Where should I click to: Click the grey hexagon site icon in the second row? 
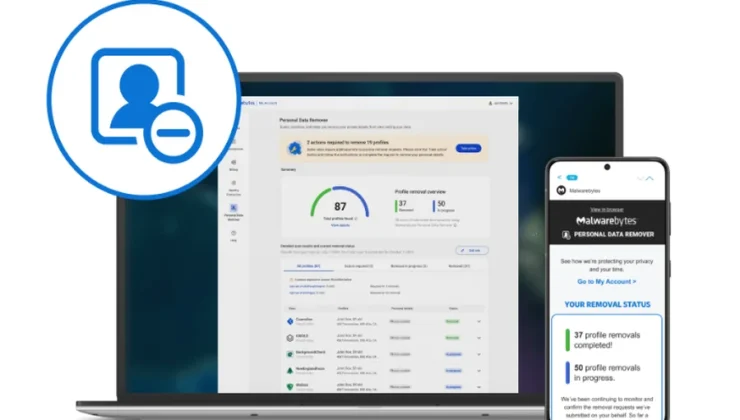290,338
